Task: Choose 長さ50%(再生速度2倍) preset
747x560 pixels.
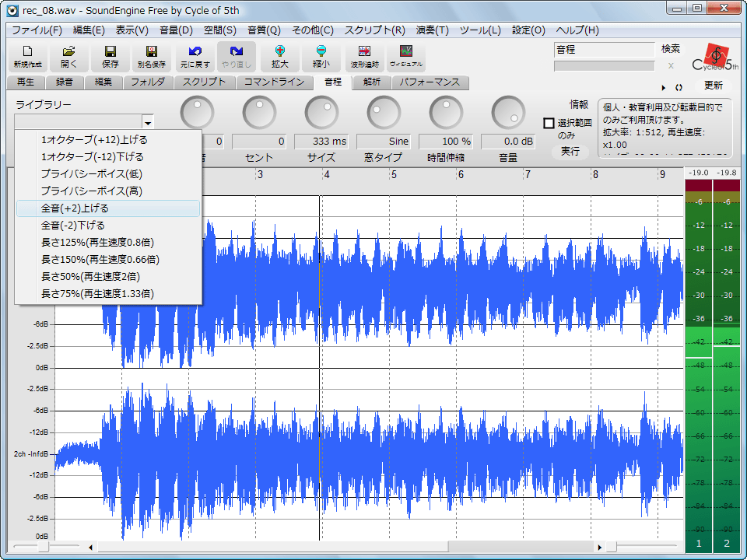Action: click(107, 277)
